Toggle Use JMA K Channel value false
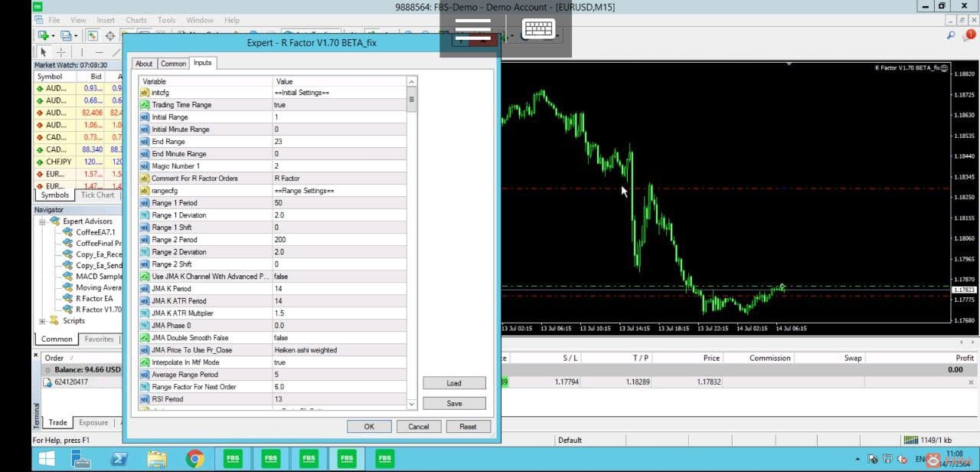 click(x=341, y=277)
